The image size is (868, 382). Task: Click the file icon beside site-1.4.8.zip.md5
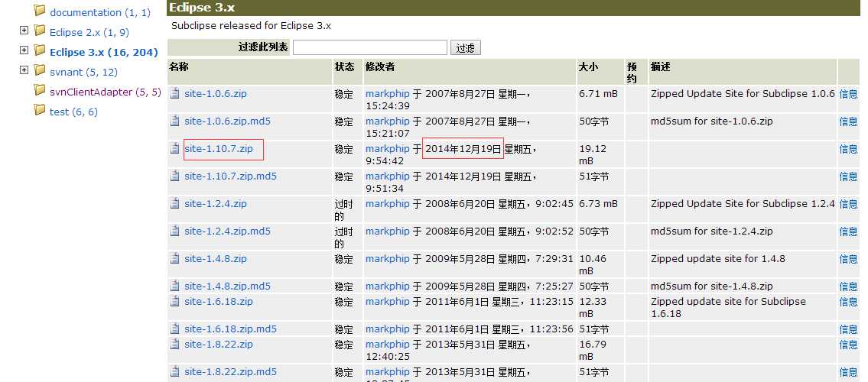point(175,286)
